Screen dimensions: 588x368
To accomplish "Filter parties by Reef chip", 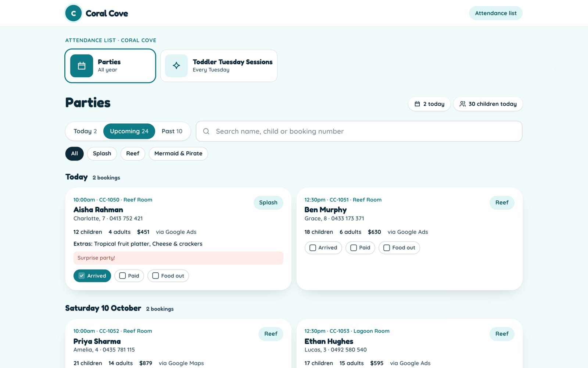I will coord(133,153).
